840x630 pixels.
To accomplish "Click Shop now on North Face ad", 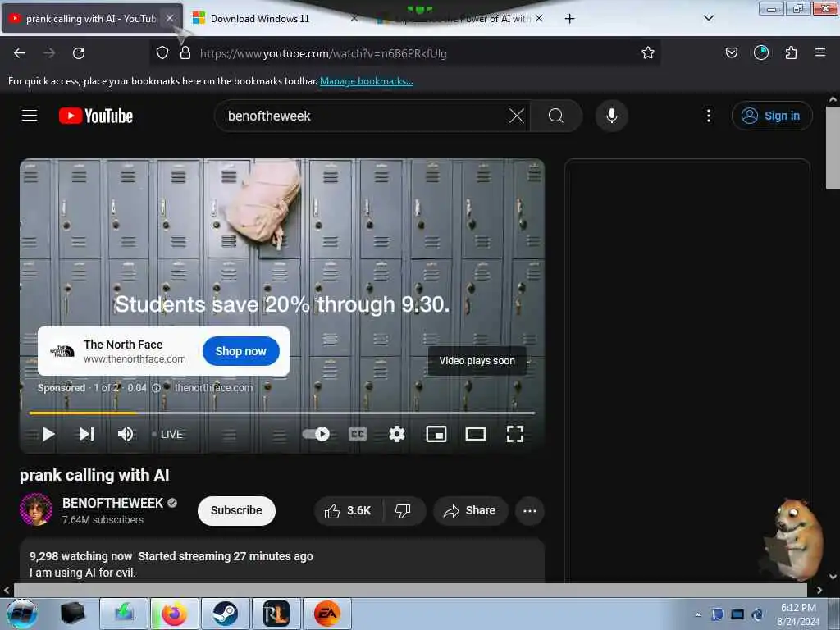I will [241, 351].
